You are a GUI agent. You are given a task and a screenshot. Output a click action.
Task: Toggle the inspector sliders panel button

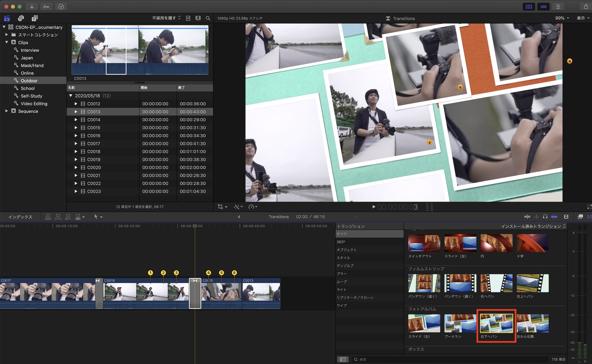click(x=558, y=7)
